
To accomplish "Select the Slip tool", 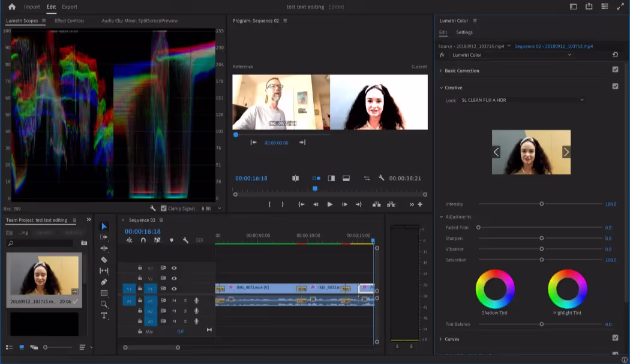I will (104, 271).
